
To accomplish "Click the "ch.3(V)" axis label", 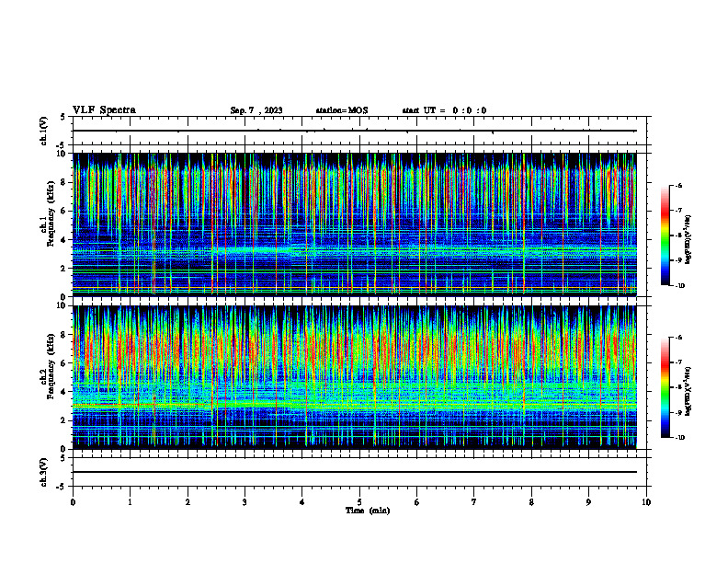I will coord(43,472).
